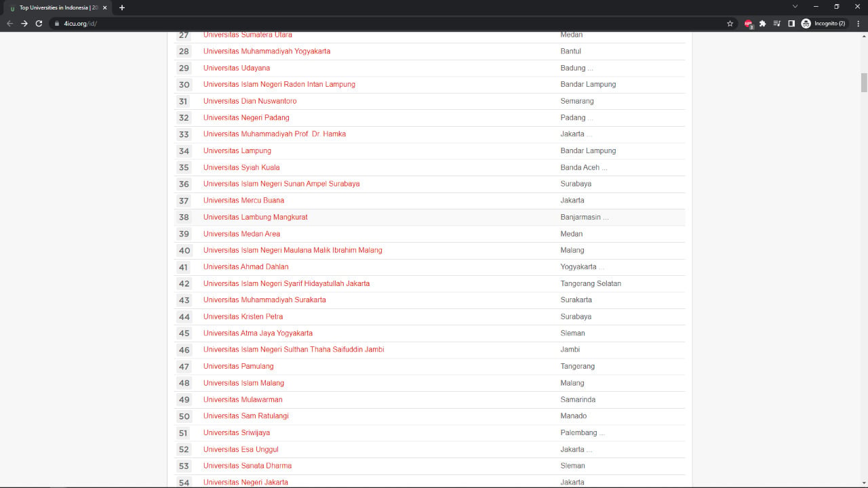Image resolution: width=868 pixels, height=488 pixels.
Task: Open Universitas Sam Ratulangi link
Action: tap(246, 416)
